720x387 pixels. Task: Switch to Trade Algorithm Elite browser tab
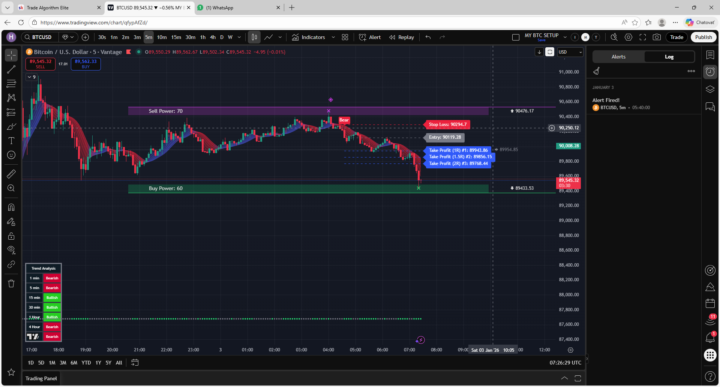click(59, 8)
